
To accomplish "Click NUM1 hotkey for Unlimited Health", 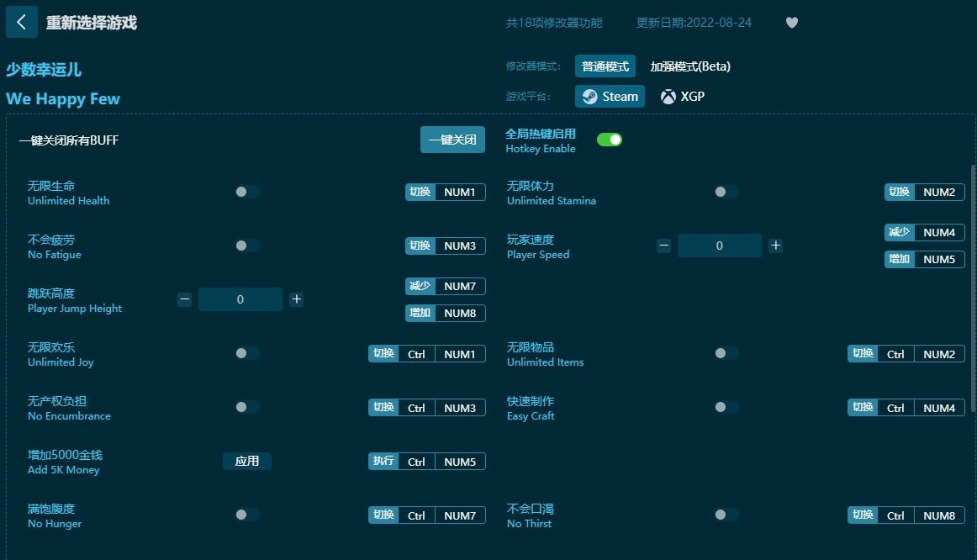I will [446, 192].
